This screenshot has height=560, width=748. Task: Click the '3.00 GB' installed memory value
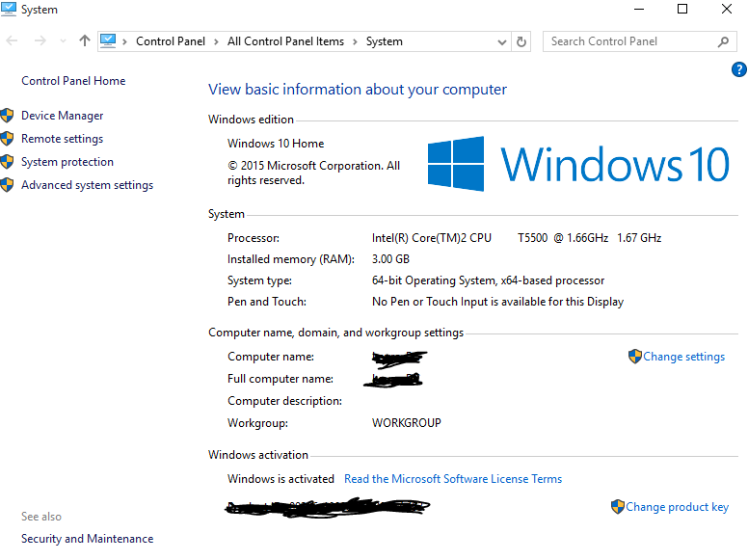(x=390, y=259)
